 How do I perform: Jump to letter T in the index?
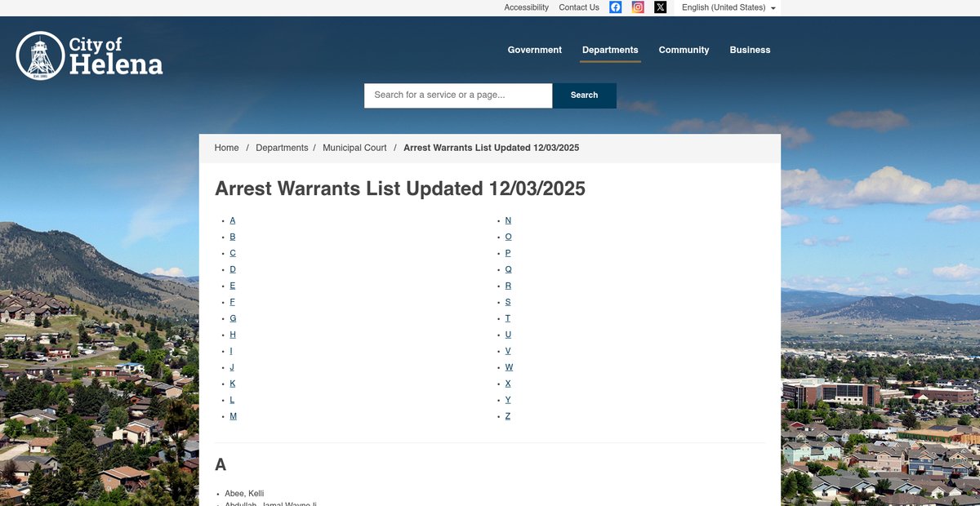click(x=508, y=318)
